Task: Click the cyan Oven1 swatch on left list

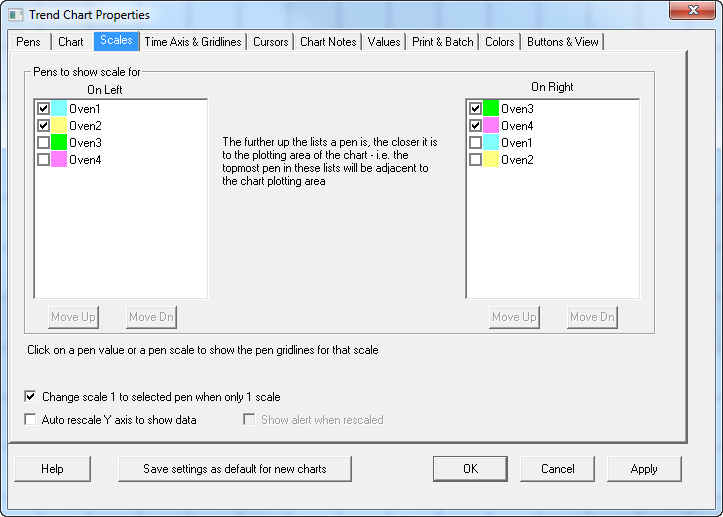Action: 59,108
